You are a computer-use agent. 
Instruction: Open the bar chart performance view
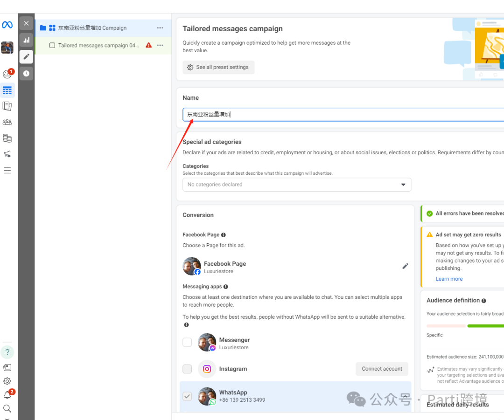26,40
